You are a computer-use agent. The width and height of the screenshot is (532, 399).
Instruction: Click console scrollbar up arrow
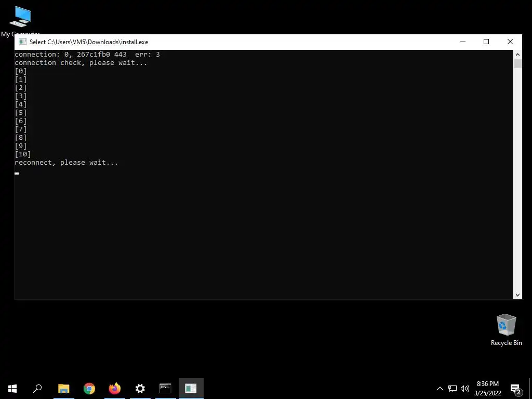pos(517,55)
